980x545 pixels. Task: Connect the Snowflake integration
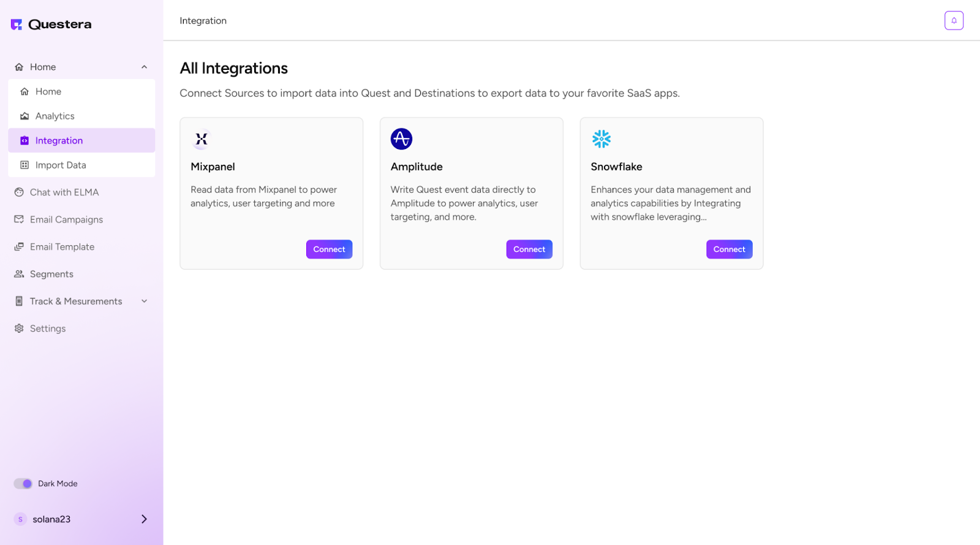point(729,250)
